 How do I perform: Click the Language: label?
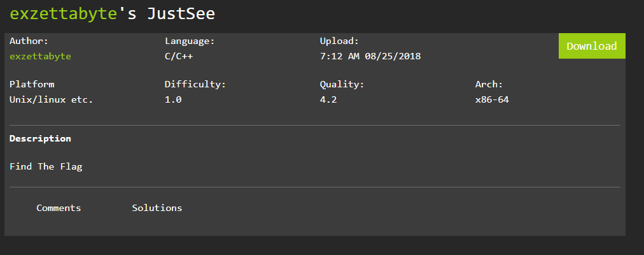(190, 41)
